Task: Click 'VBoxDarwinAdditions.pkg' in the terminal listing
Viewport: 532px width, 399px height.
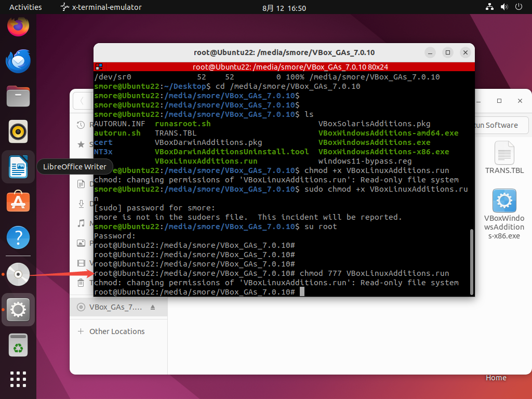Action: (x=208, y=142)
